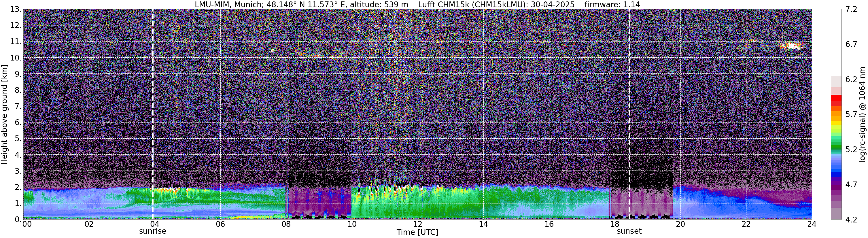This screenshot has height=238, width=868.
Task: Click the white top section of the colorbar
Action: point(836,42)
